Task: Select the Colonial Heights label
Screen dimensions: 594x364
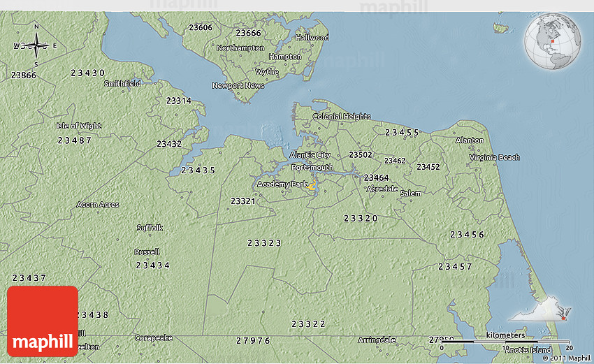Action: tap(342, 117)
